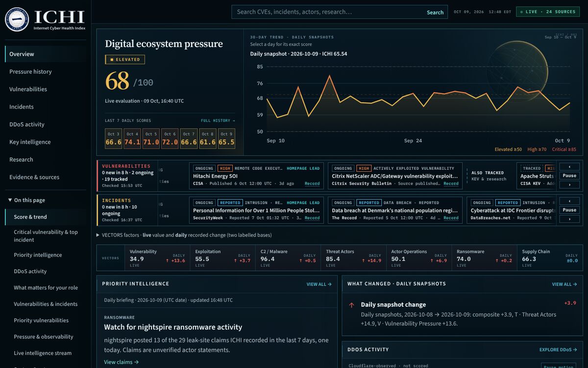Open Record link for Denmark data breach
Screen dimensions: 588x368
[x=451, y=218]
